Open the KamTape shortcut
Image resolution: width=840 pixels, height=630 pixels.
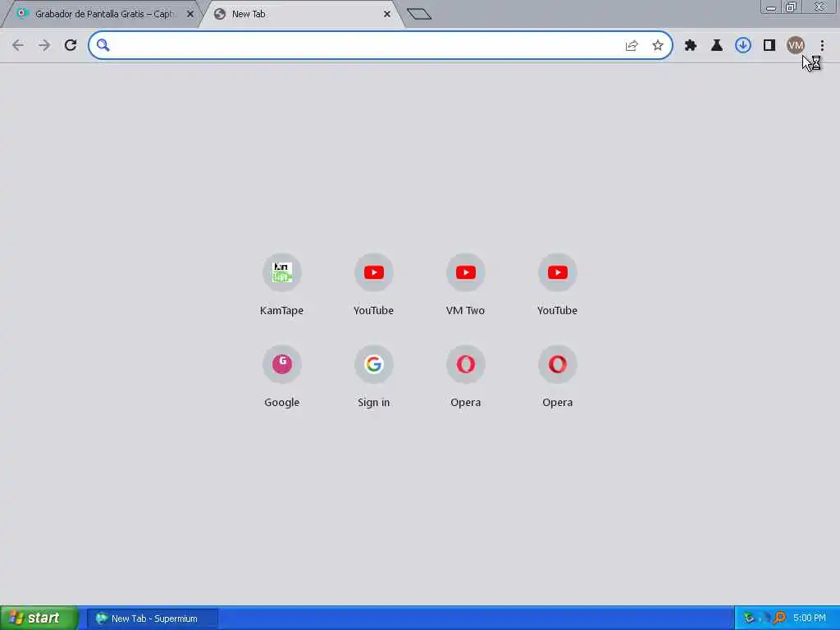[282, 285]
